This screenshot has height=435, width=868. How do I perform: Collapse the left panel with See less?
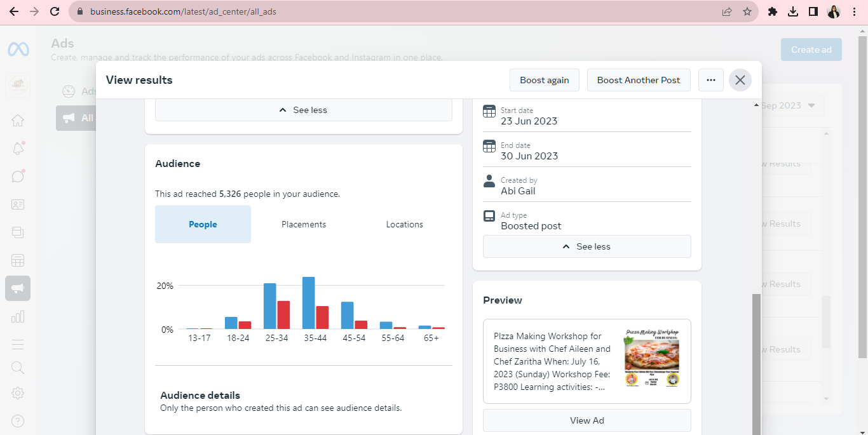coord(304,110)
